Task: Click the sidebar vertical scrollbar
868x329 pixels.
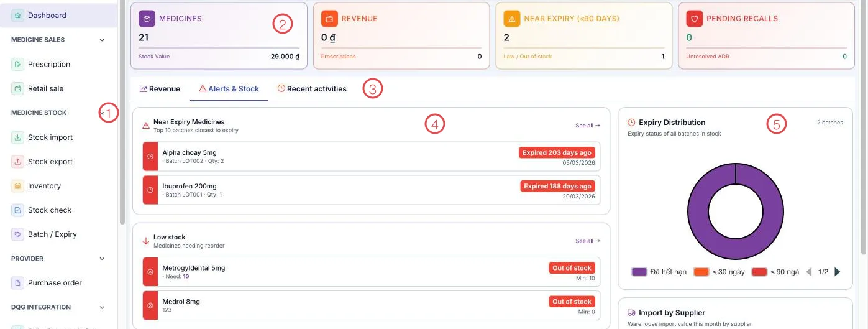Action: tap(122, 112)
